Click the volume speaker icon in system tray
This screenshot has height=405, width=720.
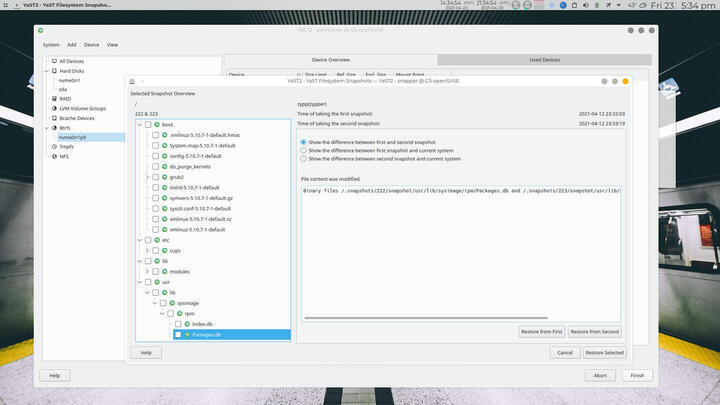click(585, 5)
